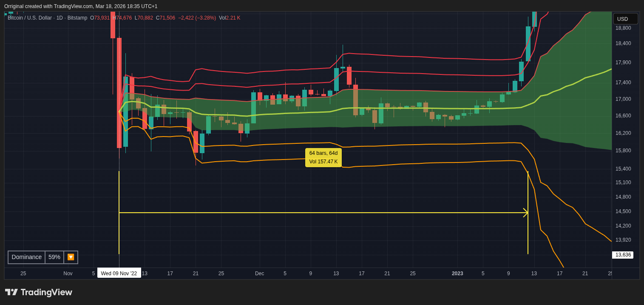The image size is (644, 305).
Task: Click the O73,931 open price value
Action: [x=100, y=18]
